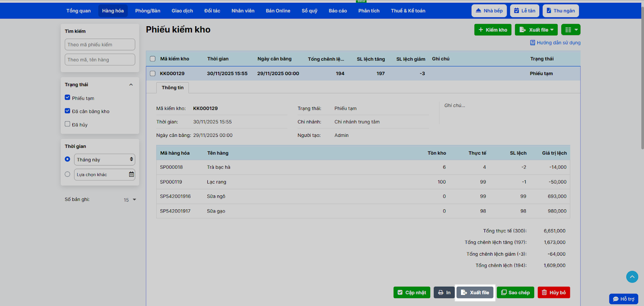Click the green Kiểm kho button
This screenshot has height=306, width=644.
[493, 30]
